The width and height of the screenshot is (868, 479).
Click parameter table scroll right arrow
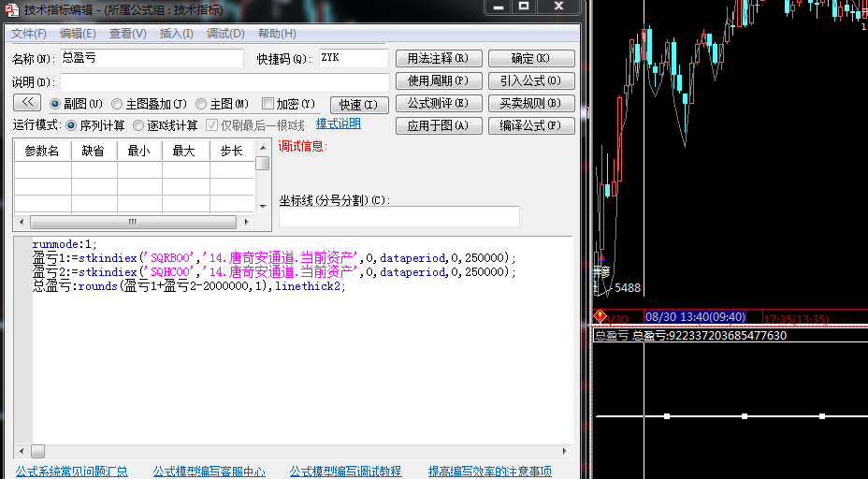(246, 222)
